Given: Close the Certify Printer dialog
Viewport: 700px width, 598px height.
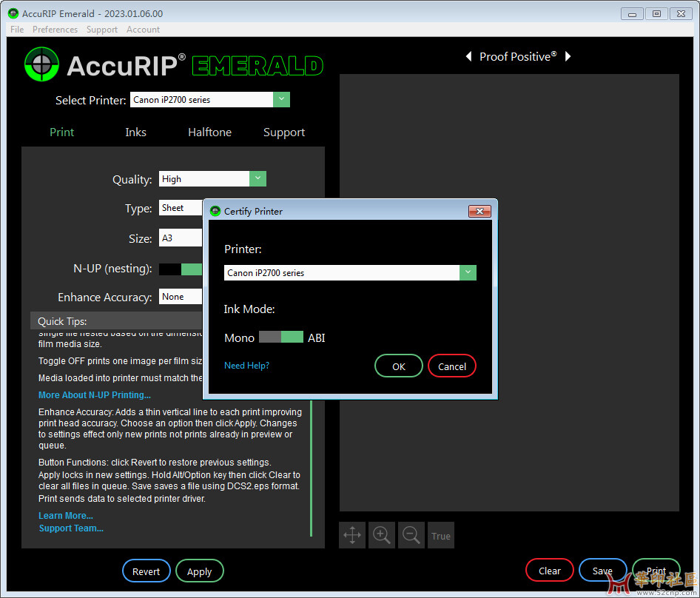Looking at the screenshot, I should pyautogui.click(x=479, y=211).
